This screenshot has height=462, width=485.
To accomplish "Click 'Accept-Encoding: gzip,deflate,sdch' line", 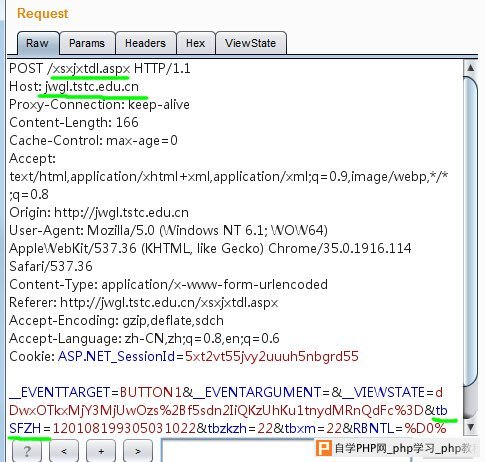I will (x=116, y=320).
